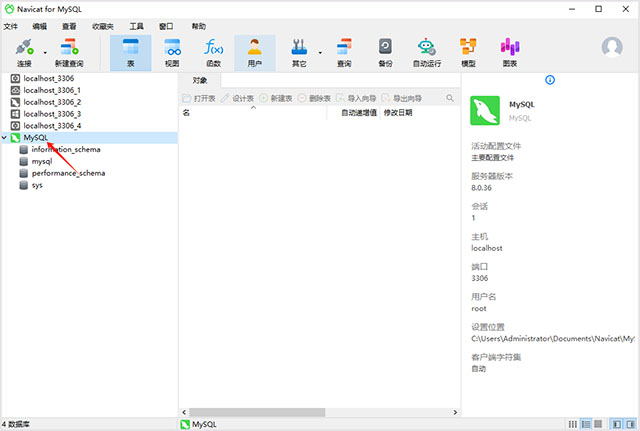Collapse the MySQL connection tree node
Screen dimensions: 640x431
tap(4, 138)
